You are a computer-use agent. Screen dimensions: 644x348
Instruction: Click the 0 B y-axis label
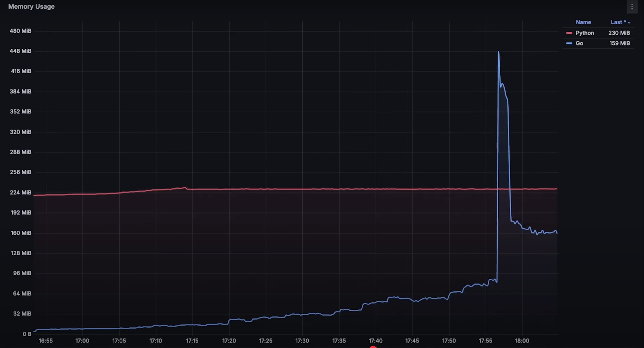(x=27, y=334)
